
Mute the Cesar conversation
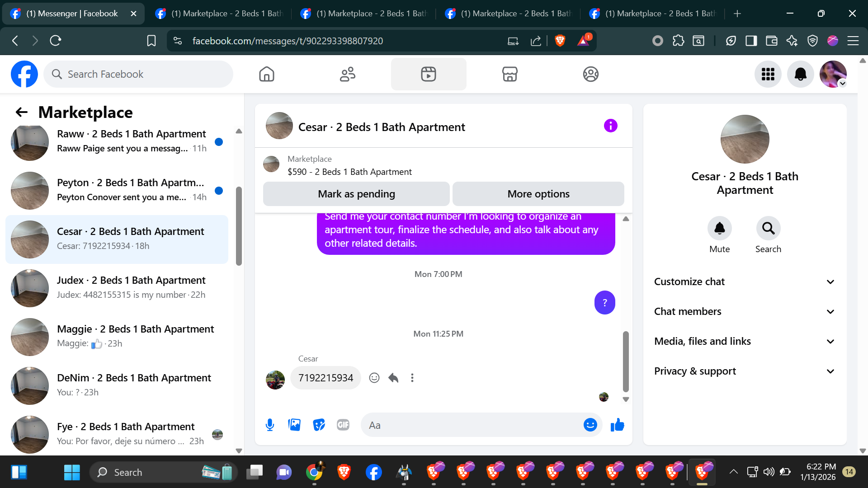pyautogui.click(x=719, y=229)
